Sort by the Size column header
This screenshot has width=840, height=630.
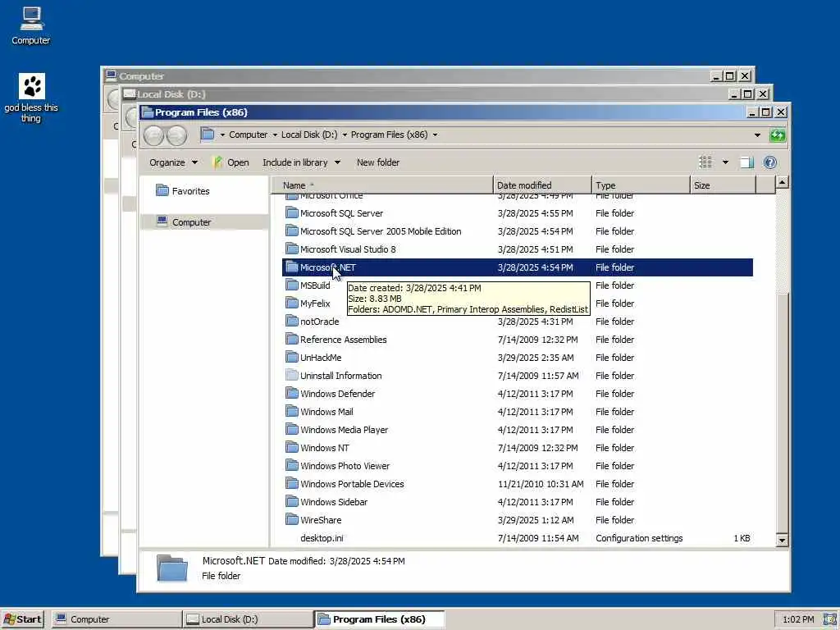(723, 185)
